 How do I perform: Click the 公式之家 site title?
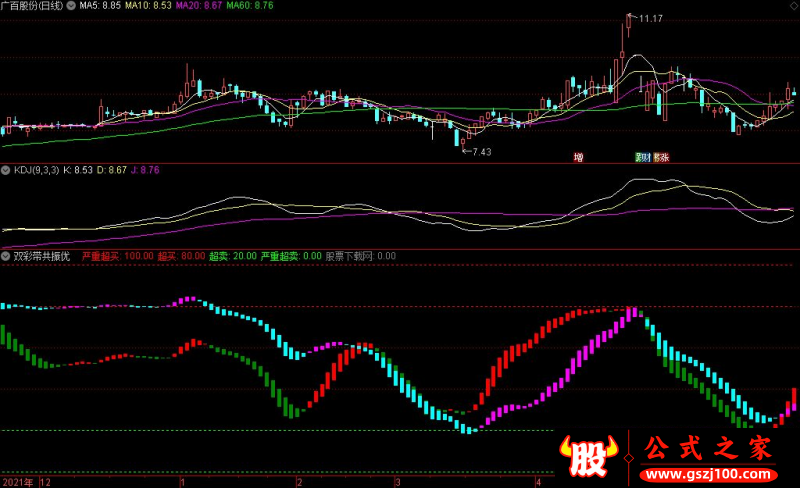(x=708, y=448)
